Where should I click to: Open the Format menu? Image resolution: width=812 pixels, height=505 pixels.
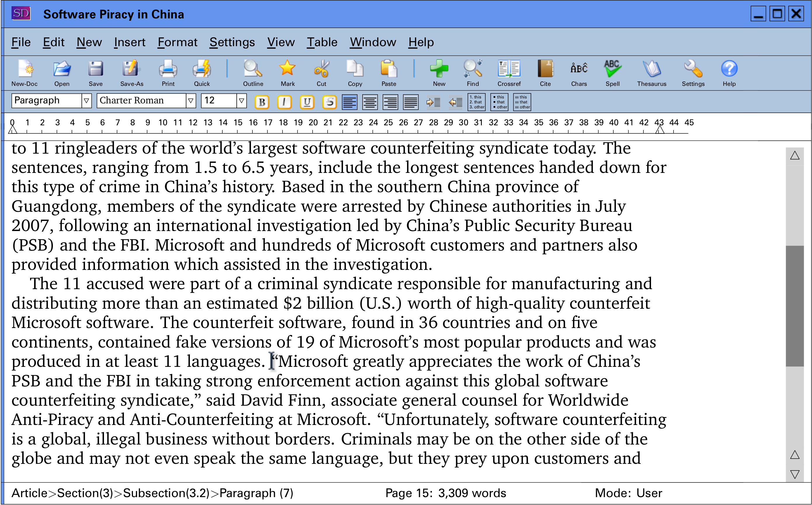click(x=177, y=42)
